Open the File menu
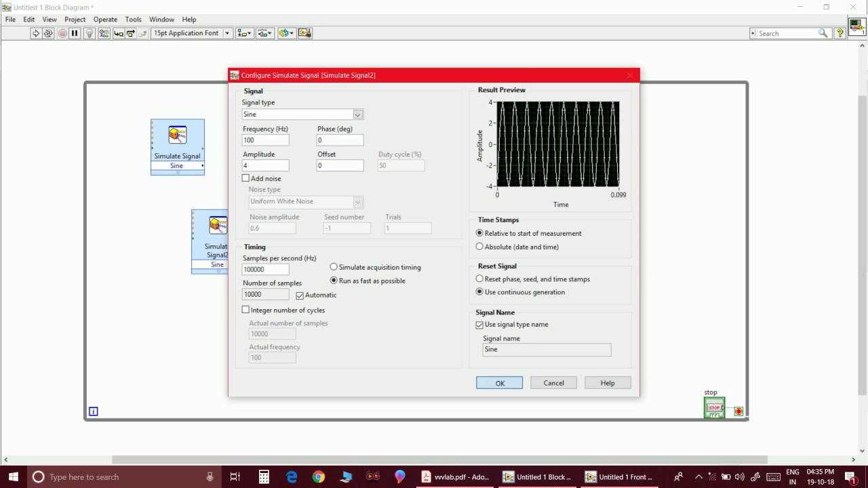 pos(11,20)
